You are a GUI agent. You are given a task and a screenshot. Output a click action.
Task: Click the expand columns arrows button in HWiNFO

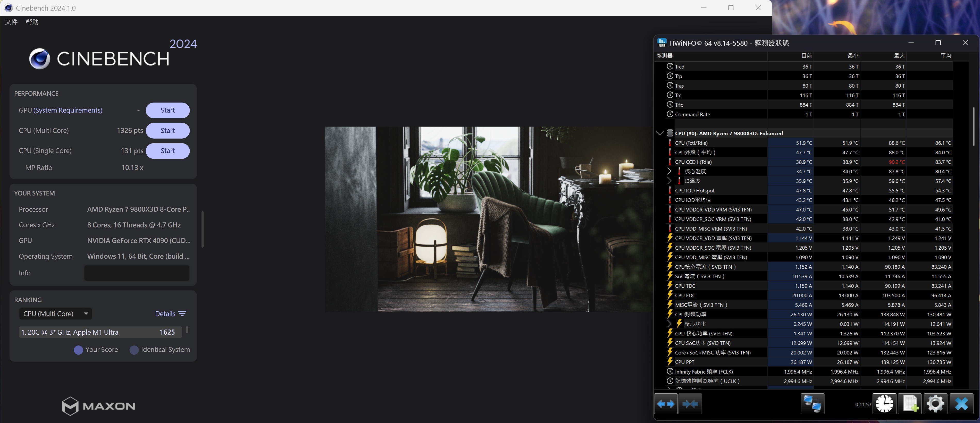666,404
